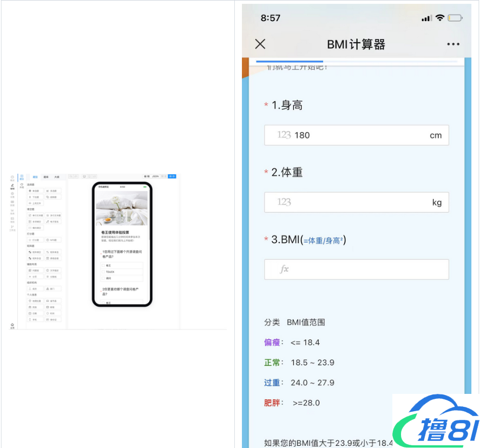Switch to the 大纲 tab
The height and width of the screenshot is (448, 480).
coord(57,176)
